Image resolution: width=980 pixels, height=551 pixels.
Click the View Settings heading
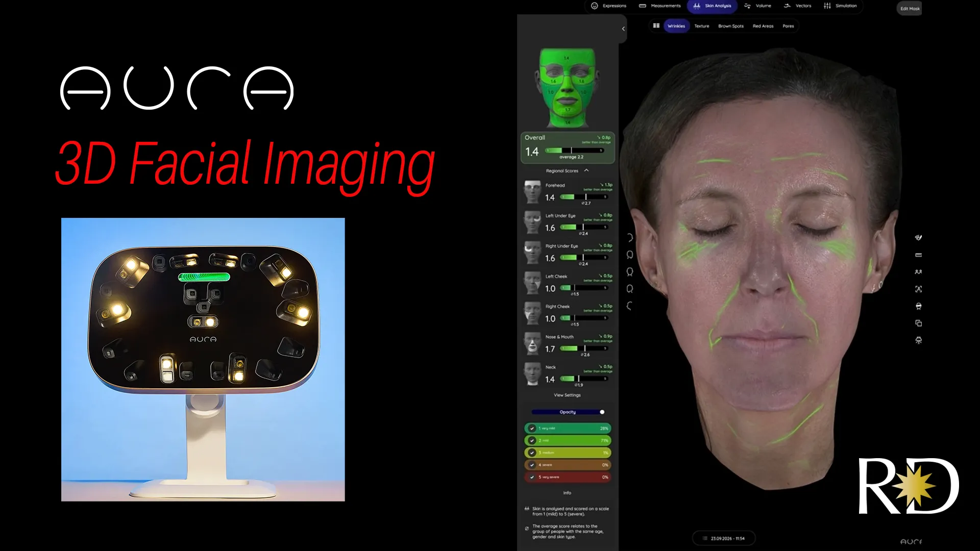[567, 395]
